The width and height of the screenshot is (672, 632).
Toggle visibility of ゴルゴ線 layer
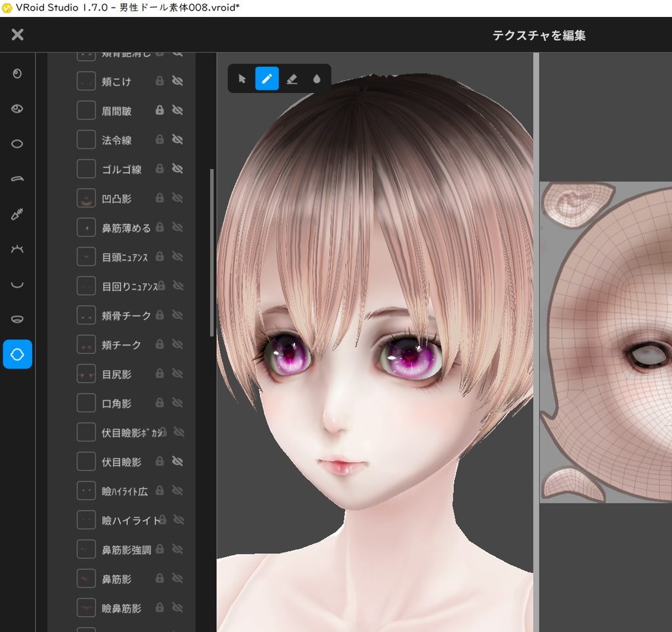[x=177, y=169]
